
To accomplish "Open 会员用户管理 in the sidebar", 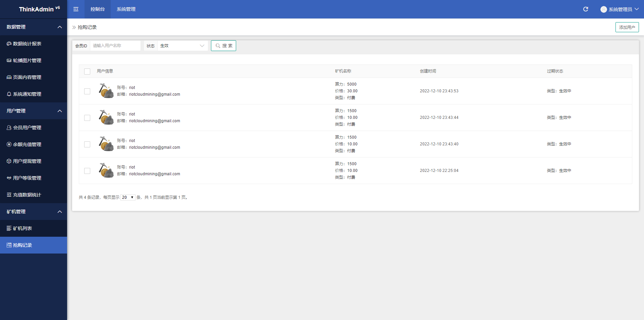I will [27, 128].
